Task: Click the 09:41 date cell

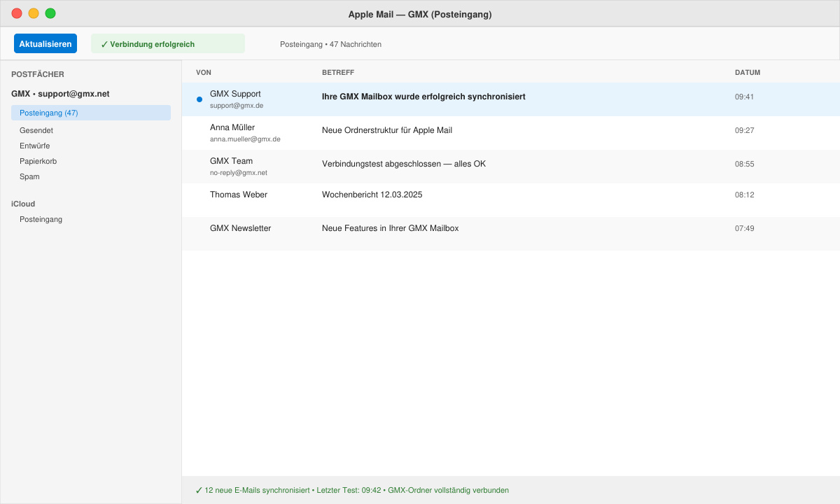Action: 744,97
